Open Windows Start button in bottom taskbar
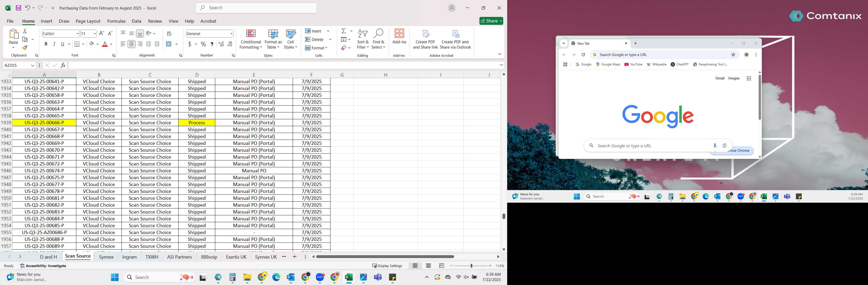The height and width of the screenshot is (285, 868). 115,277
